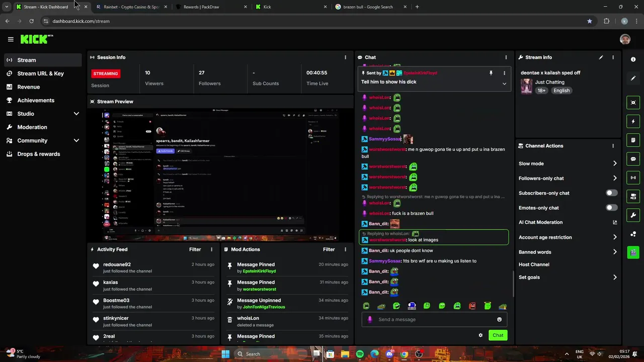The height and width of the screenshot is (362, 644).
Task: Open the Stream info three-dot options menu
Action: 613,57
